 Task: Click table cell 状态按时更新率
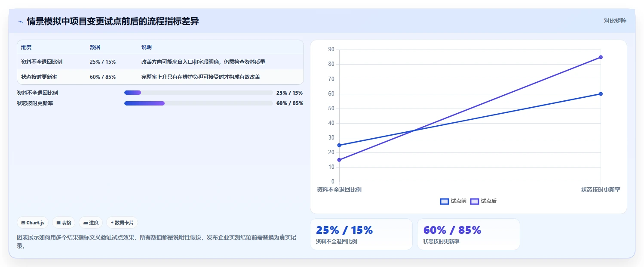39,77
